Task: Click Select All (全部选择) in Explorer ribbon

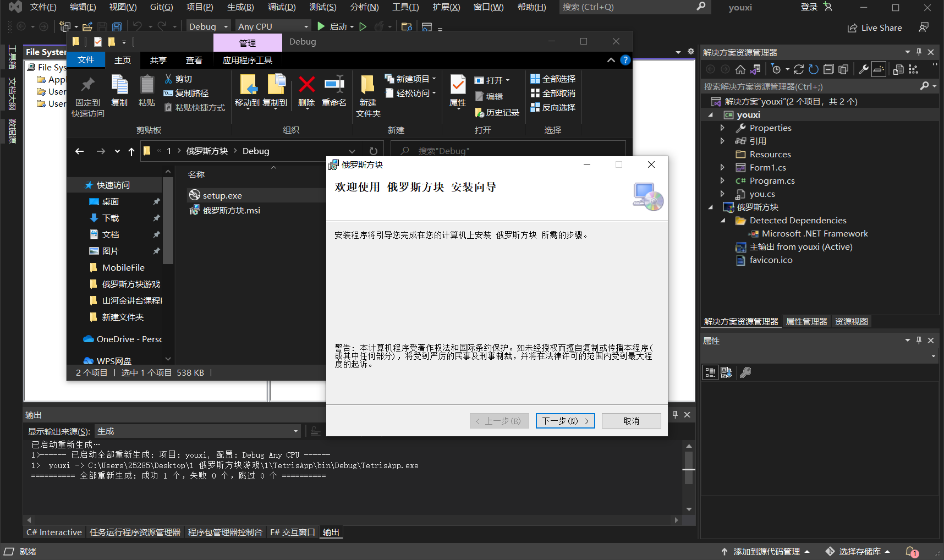Action: (553, 79)
